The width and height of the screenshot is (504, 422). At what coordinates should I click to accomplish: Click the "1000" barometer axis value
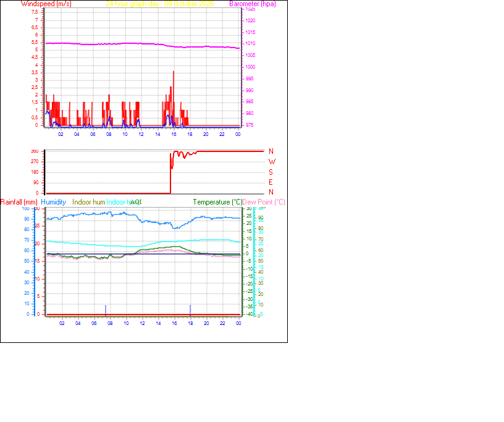pyautogui.click(x=250, y=67)
